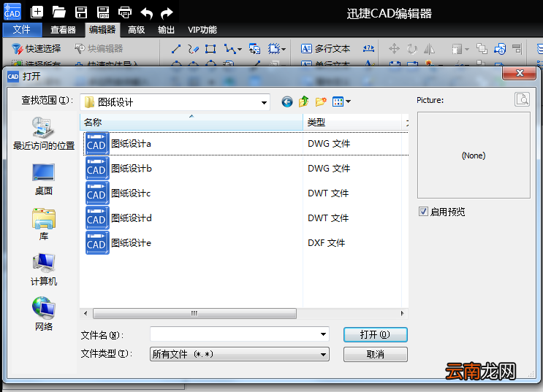
Task: Click the overlapping squares copy icon
Action: point(482,49)
